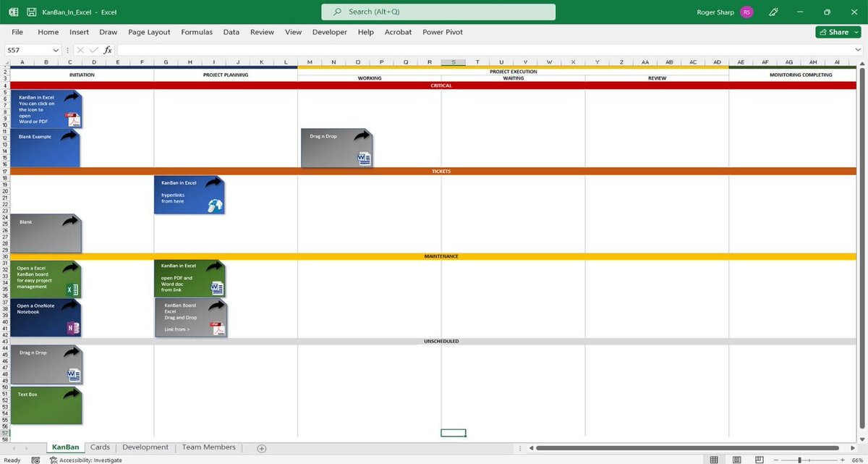Click the horizontal scrollbar thumb
The image size is (868, 464).
(686, 448)
